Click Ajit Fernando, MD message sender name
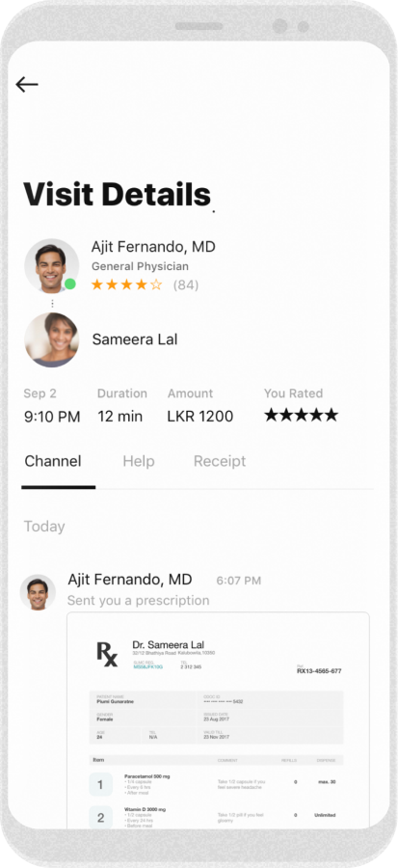The width and height of the screenshot is (398, 868). point(130,580)
